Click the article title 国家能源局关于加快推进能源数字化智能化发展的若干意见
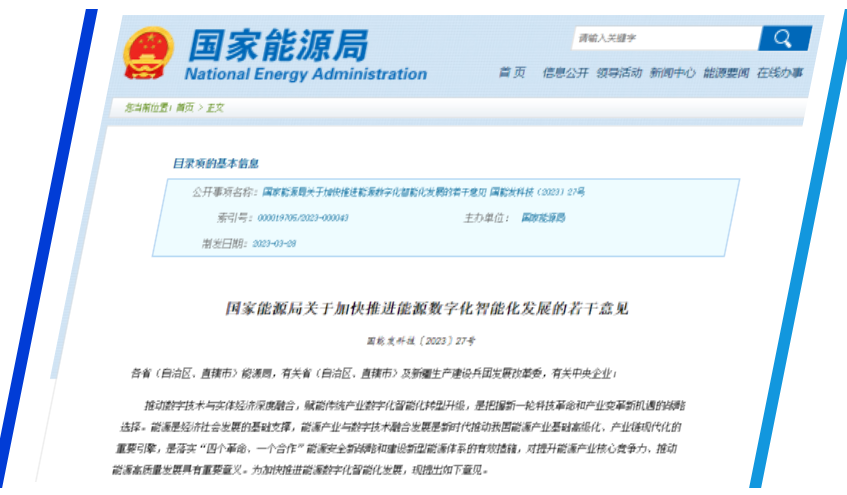Screen dimensions: 847x495 [x=427, y=309]
